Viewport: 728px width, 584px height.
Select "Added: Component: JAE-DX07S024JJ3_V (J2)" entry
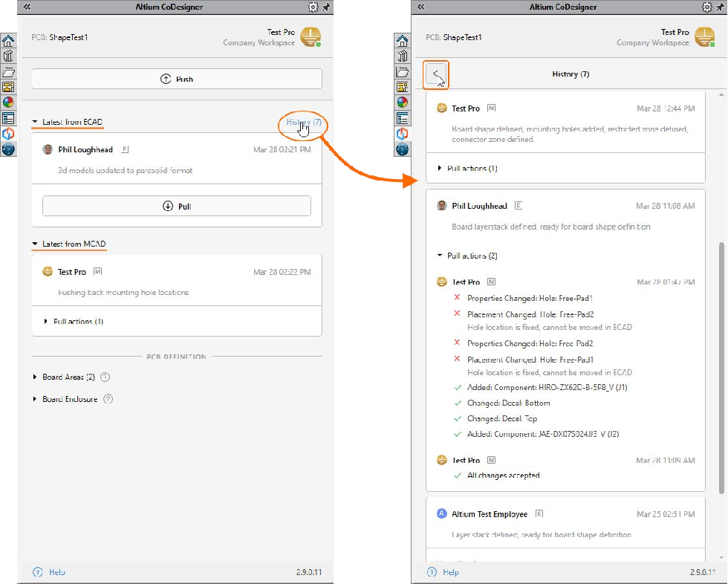tap(543, 434)
